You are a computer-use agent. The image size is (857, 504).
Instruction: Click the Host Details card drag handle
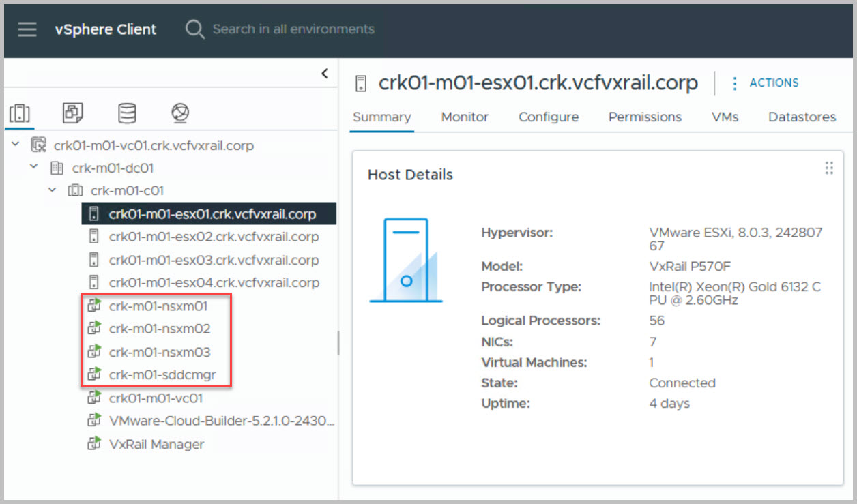[x=829, y=168]
